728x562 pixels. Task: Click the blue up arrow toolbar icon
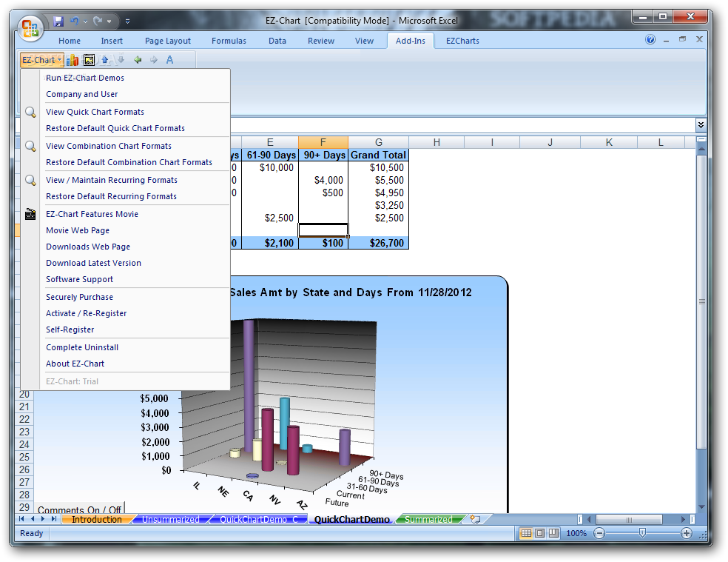tap(105, 60)
